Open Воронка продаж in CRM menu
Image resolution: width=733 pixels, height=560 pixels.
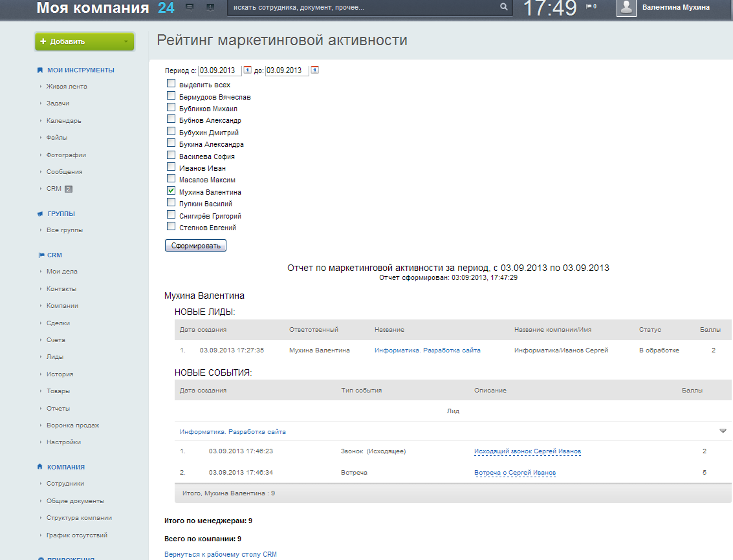[72, 425]
